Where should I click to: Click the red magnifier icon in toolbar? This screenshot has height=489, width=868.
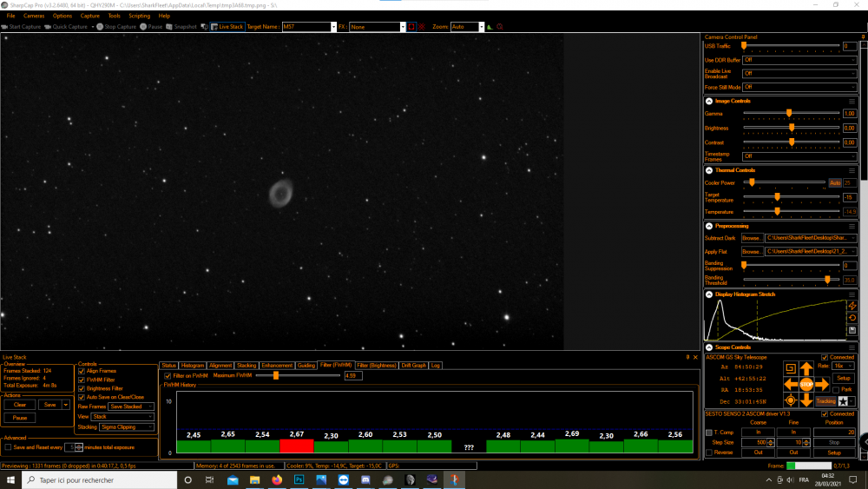(500, 27)
